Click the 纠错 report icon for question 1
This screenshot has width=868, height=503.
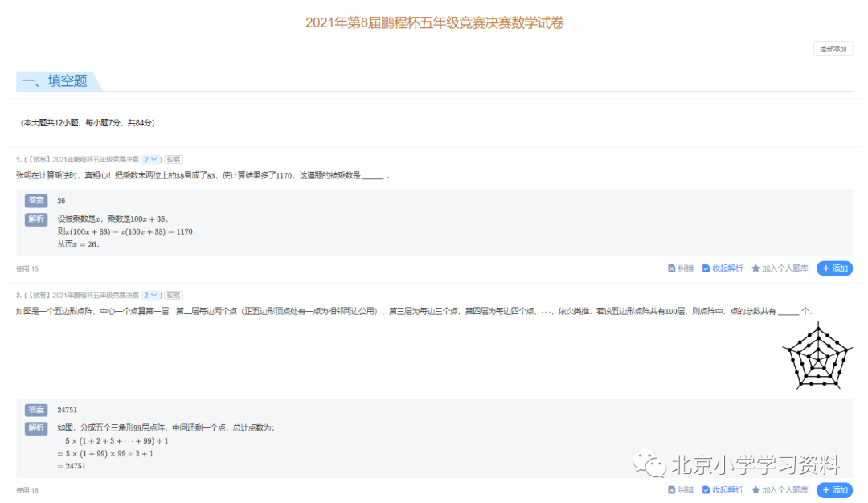[671, 268]
